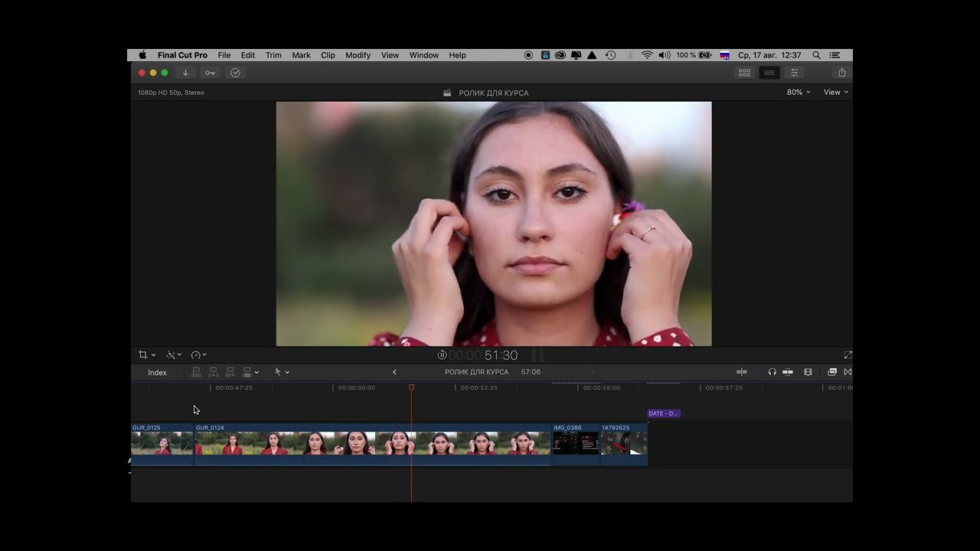This screenshot has width=980, height=551.
Task: Toggle the browser panel visibility
Action: [x=744, y=73]
